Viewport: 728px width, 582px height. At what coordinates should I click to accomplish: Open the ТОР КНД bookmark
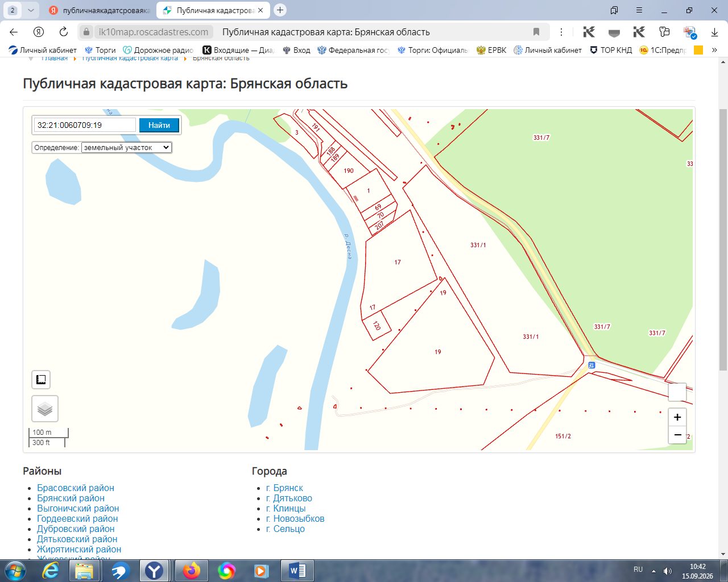(x=611, y=50)
